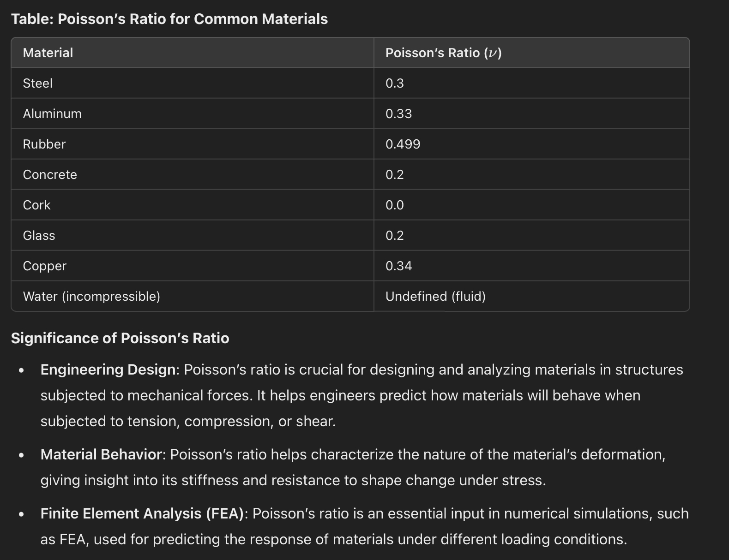Click the Undefined (fluid) cell
The width and height of the screenshot is (729, 560).
[x=435, y=297]
